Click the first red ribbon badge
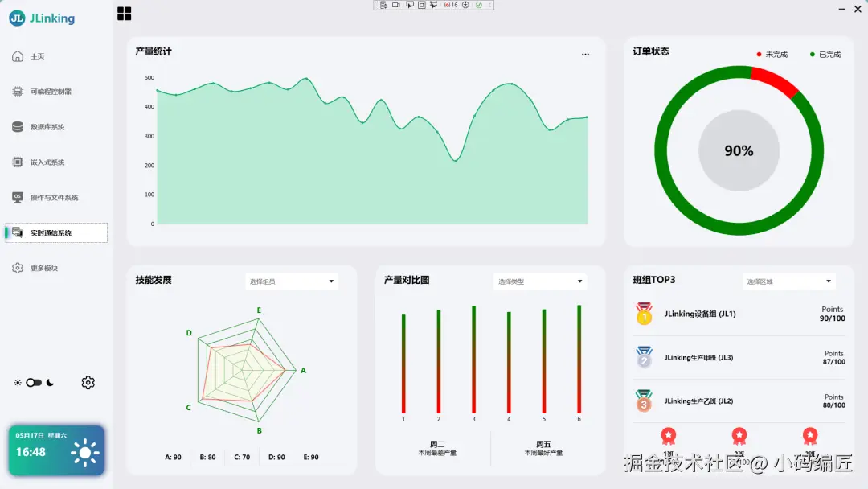Screen dimensions: 868x489 click(668, 437)
